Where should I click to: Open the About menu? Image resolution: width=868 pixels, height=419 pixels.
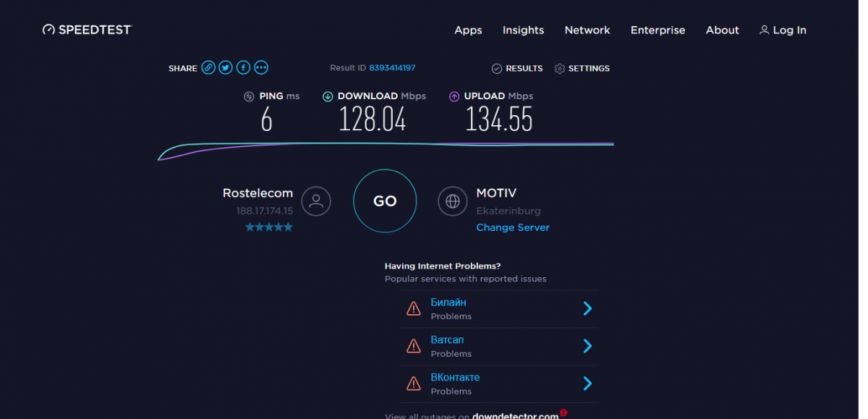[x=723, y=30]
